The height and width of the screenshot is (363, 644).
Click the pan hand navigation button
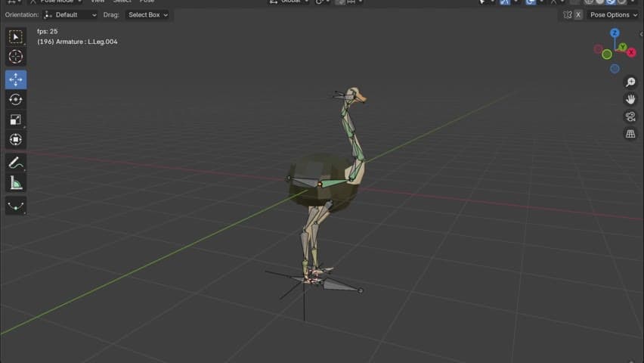[x=630, y=100]
